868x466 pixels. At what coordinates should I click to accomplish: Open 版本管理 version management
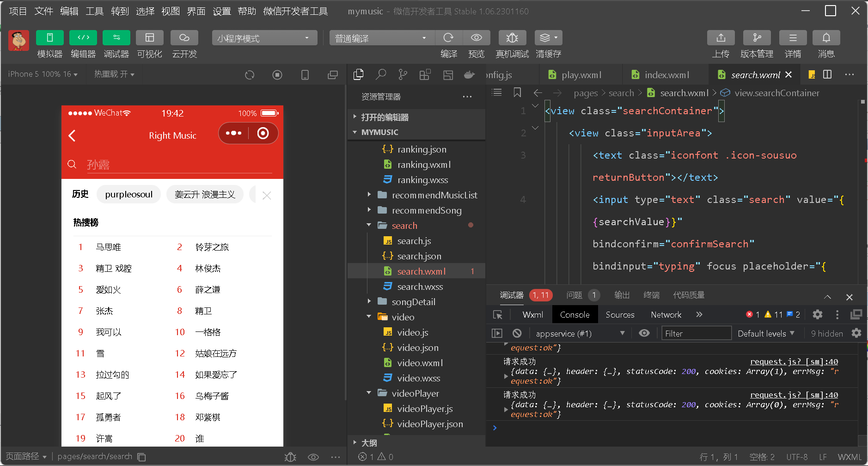(x=757, y=38)
